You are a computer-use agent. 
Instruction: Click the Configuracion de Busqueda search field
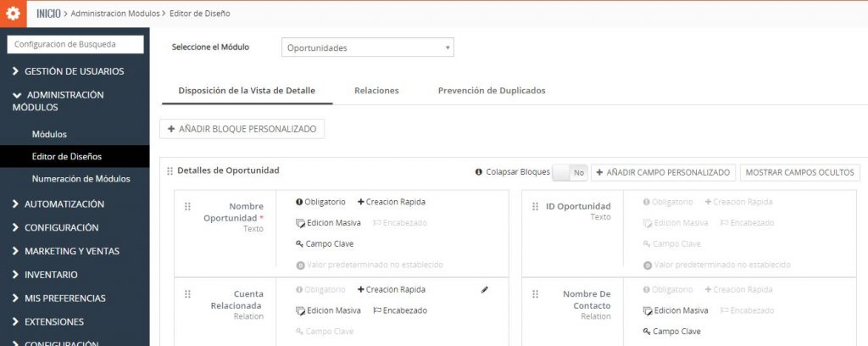(x=75, y=44)
